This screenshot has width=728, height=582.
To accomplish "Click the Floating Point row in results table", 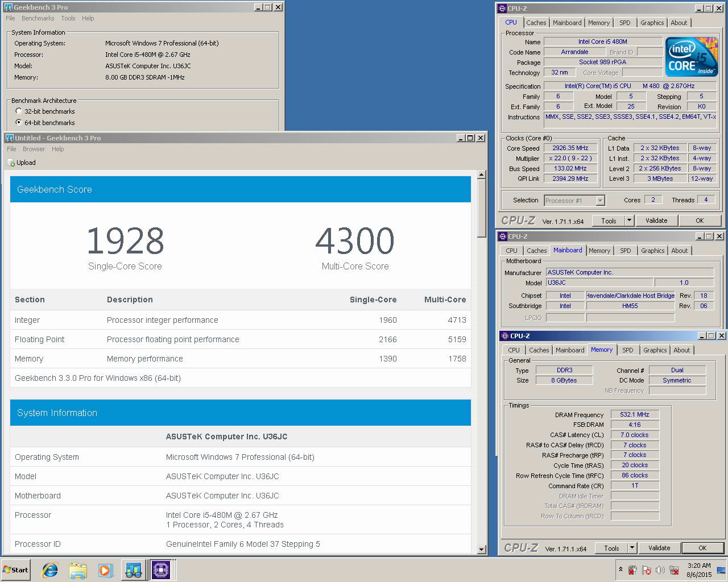I will 241,339.
